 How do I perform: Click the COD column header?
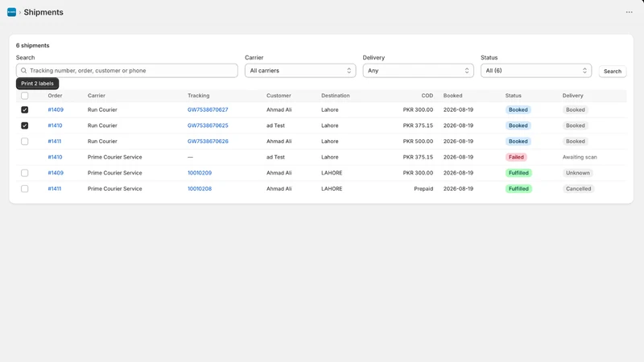[427, 96]
